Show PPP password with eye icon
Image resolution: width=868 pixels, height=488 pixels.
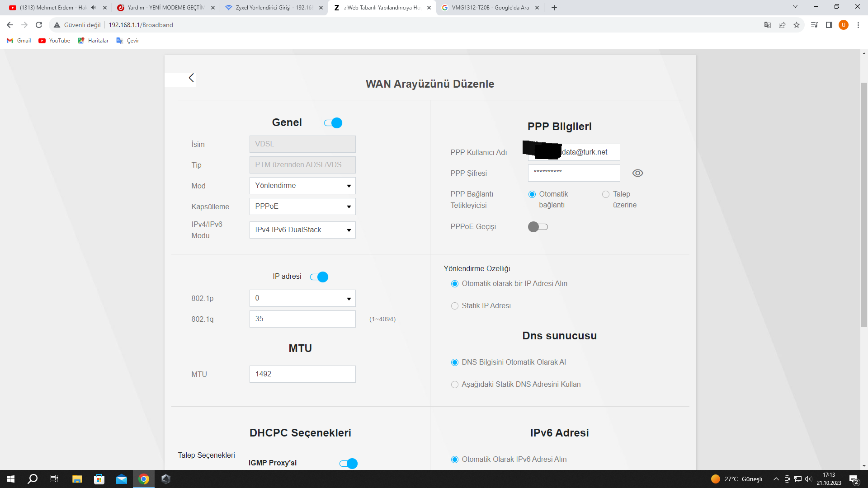click(637, 173)
